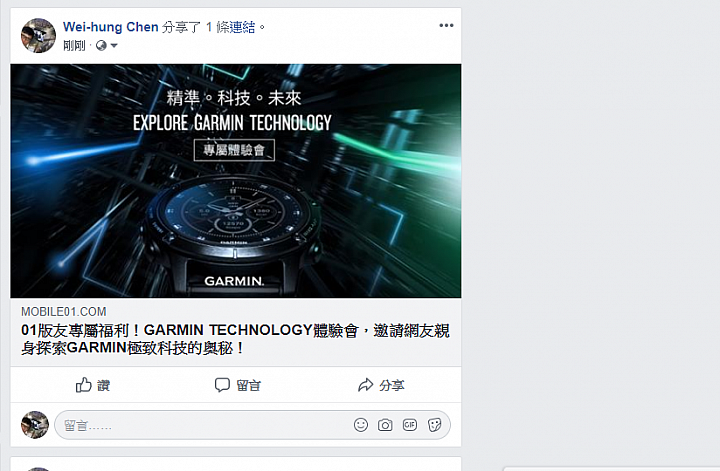Open the 01版友專屬福利 article headline

tap(235, 339)
